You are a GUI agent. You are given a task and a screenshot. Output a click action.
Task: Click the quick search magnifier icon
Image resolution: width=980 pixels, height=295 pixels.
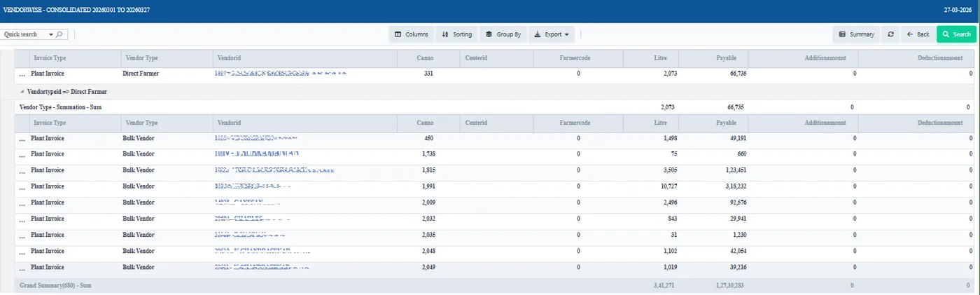point(59,34)
